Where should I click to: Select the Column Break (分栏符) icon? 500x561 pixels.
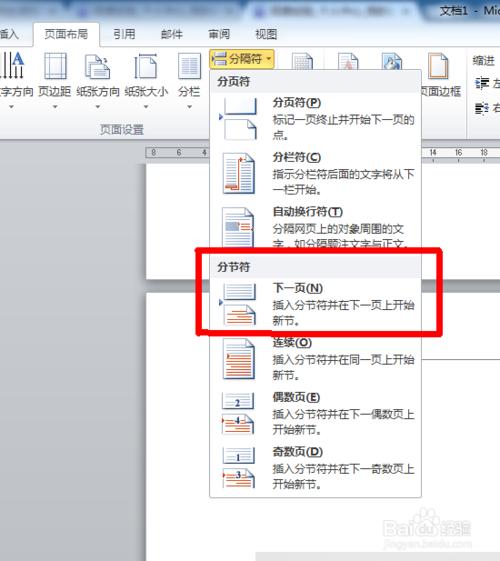click(x=239, y=173)
